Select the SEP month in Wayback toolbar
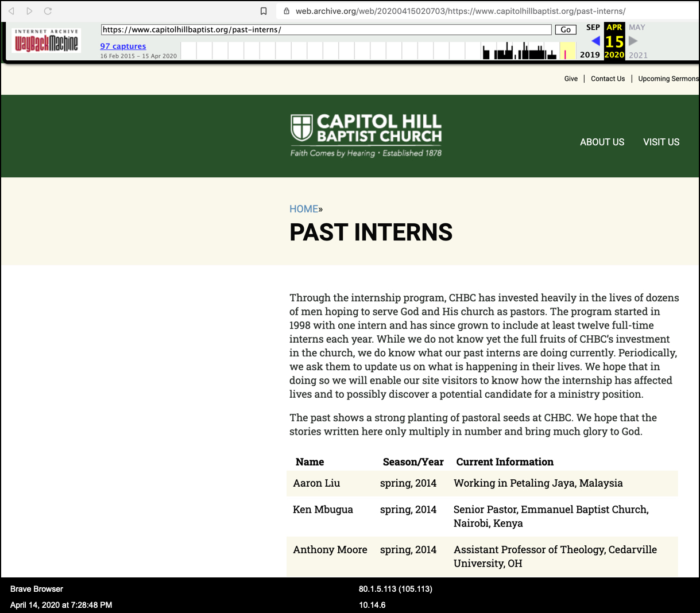 593,27
